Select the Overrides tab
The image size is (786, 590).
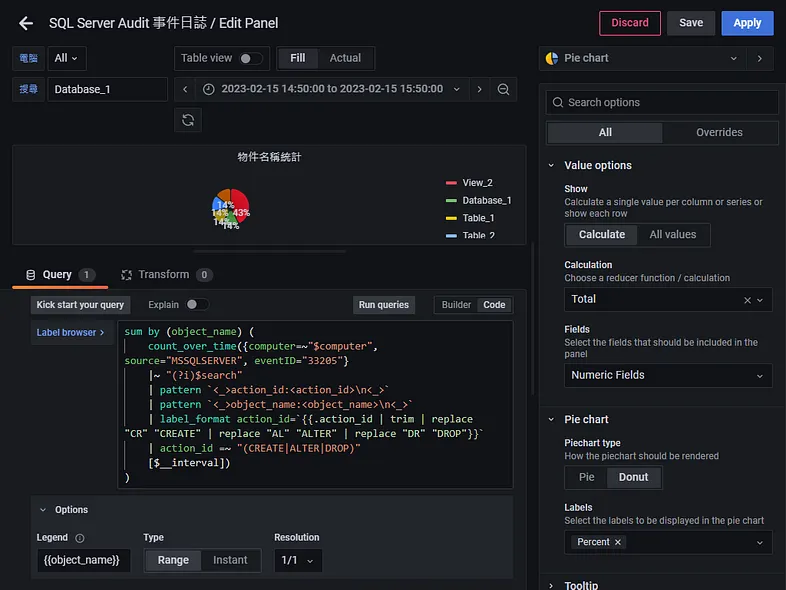pyautogui.click(x=719, y=133)
